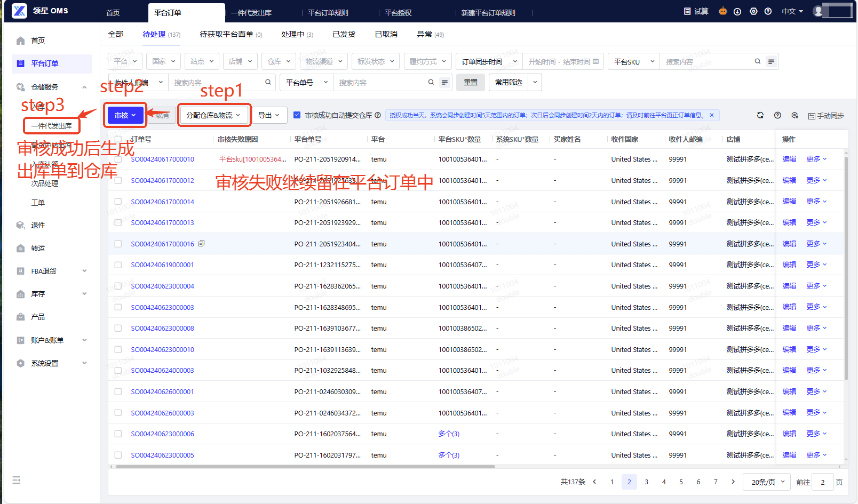
Task: Click the sidebar collapse icon at bottom left
Action: (x=17, y=480)
